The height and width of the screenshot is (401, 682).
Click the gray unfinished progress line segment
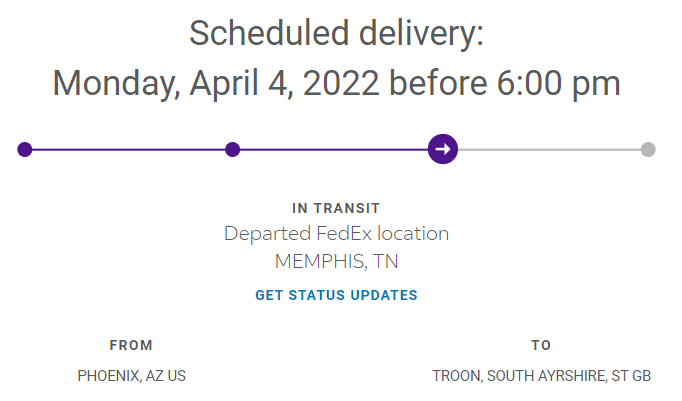tap(548, 149)
